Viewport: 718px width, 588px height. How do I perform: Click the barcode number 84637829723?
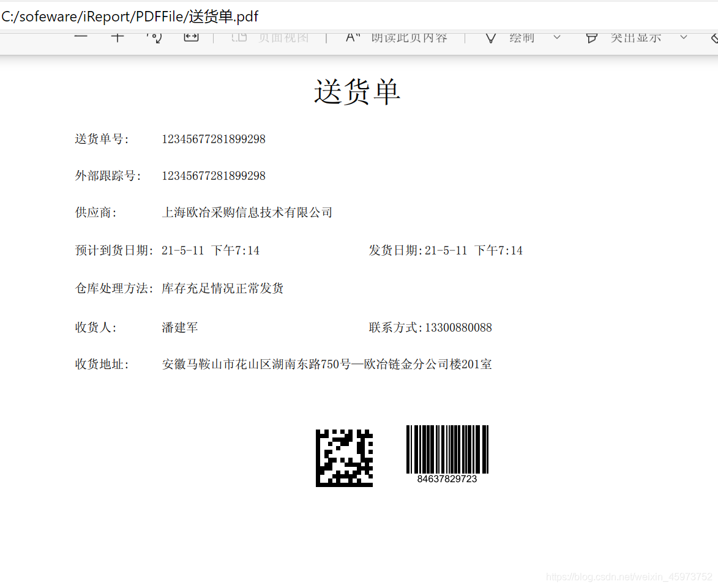[447, 479]
